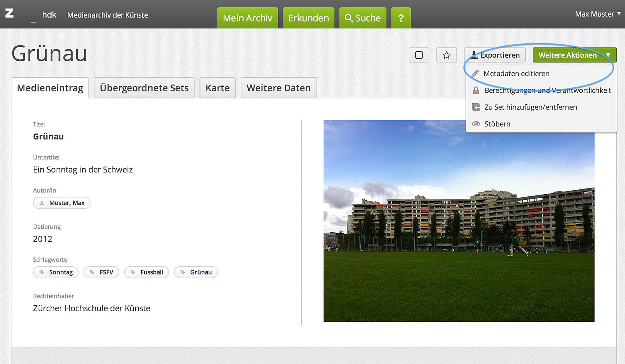Image resolution: width=625 pixels, height=364 pixels.
Task: Open the Karte tab
Action: (217, 88)
